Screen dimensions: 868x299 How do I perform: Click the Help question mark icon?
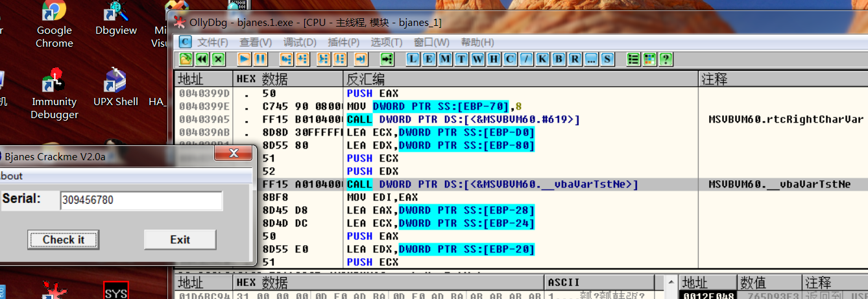pos(666,60)
